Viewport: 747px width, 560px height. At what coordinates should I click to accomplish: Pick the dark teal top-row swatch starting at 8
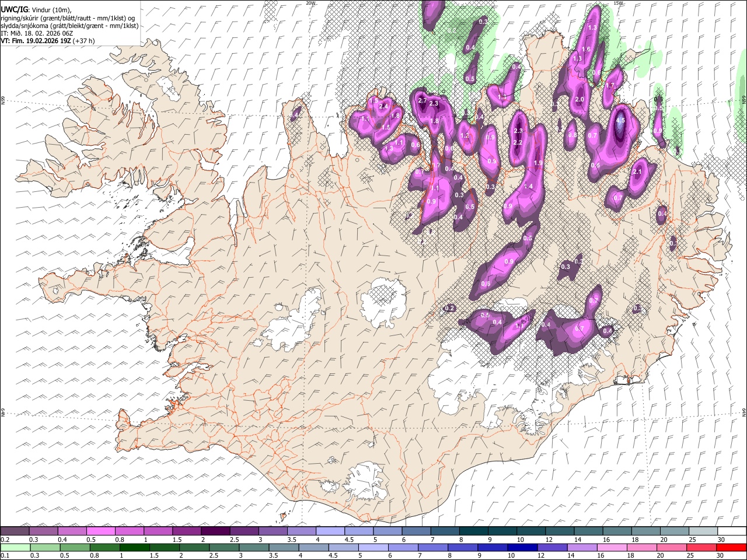[473, 531]
